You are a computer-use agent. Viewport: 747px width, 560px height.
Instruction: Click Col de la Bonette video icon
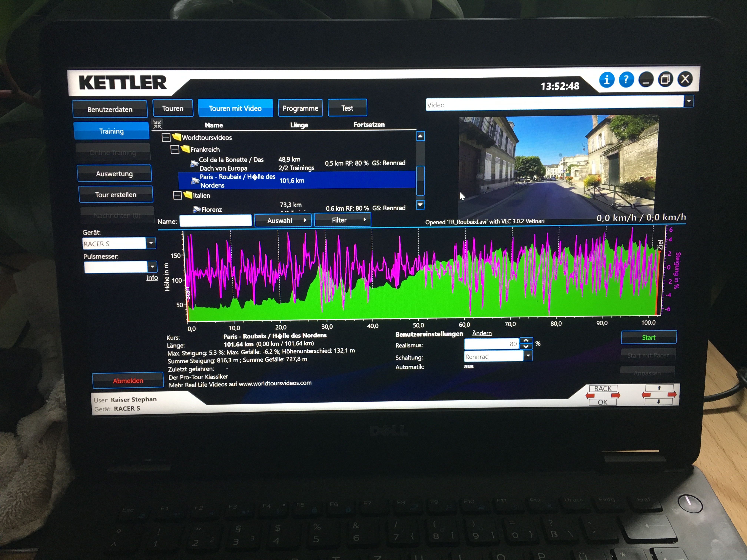tap(194, 164)
